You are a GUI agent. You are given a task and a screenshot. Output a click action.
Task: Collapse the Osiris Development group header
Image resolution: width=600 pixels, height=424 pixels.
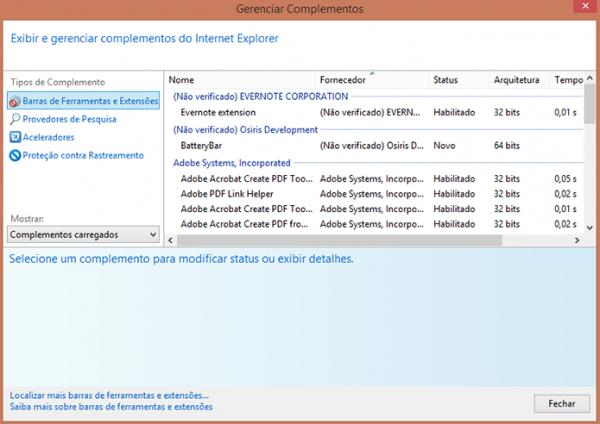click(245, 130)
